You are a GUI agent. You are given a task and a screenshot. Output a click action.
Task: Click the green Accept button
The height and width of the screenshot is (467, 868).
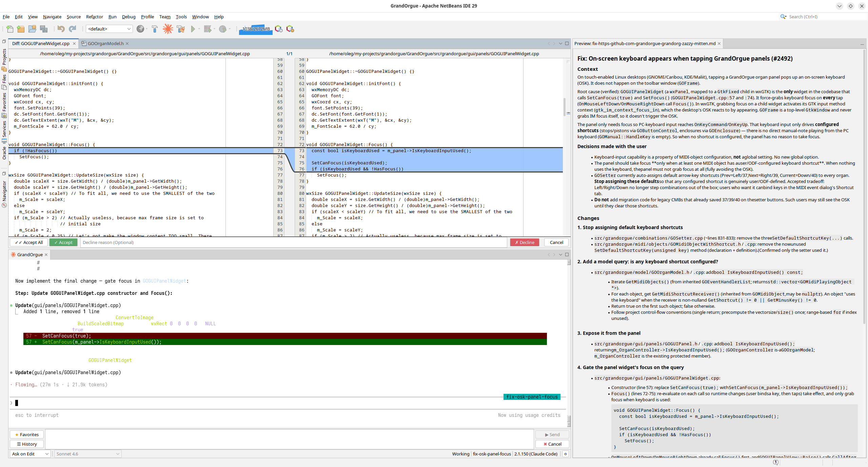coord(63,243)
